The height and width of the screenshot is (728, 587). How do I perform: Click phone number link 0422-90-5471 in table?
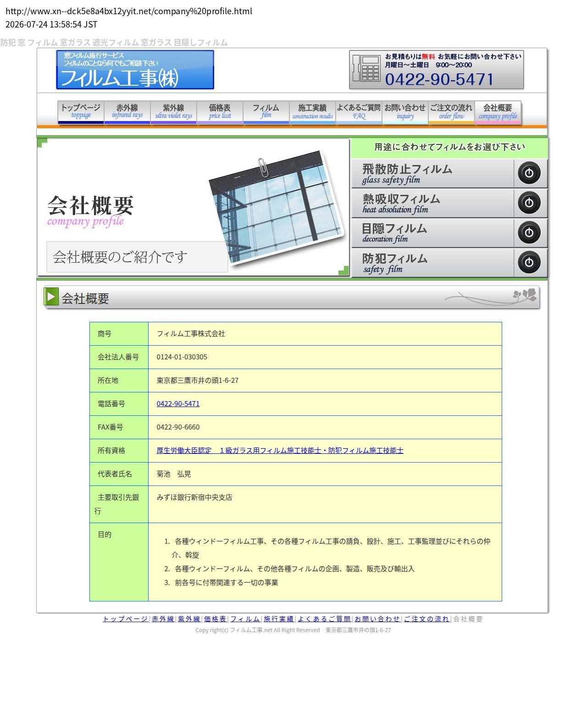[x=178, y=404]
